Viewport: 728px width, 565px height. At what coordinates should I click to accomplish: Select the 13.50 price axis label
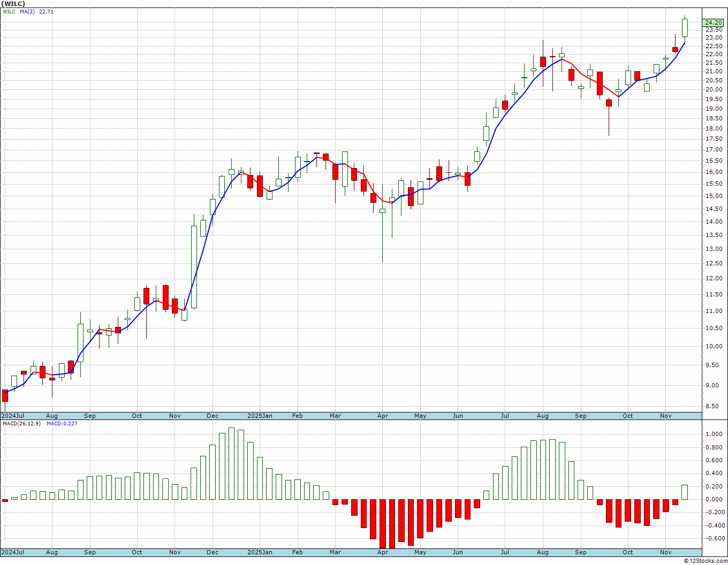click(x=713, y=235)
